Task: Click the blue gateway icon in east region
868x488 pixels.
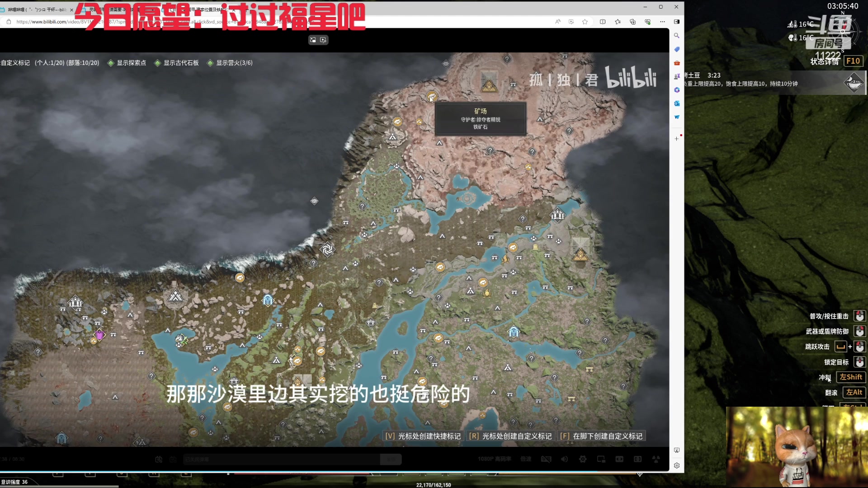Action: coord(514,332)
